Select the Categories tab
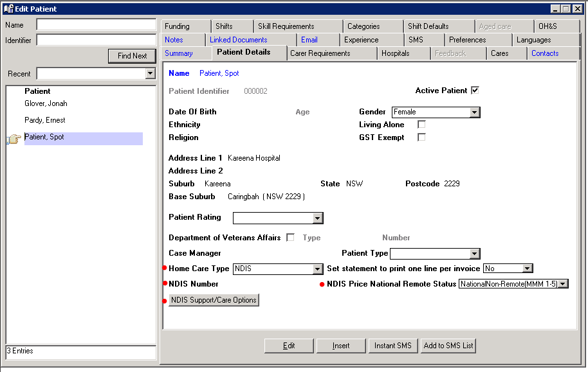 point(373,26)
